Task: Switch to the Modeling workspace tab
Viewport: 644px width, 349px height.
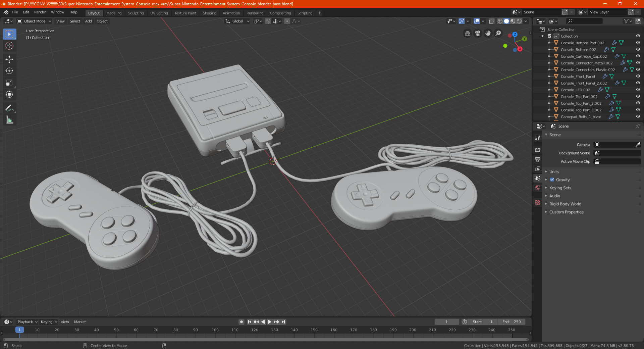Action: [114, 13]
